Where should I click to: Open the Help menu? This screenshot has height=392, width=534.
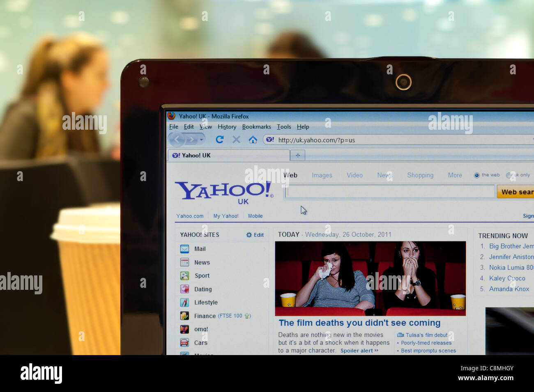click(303, 127)
